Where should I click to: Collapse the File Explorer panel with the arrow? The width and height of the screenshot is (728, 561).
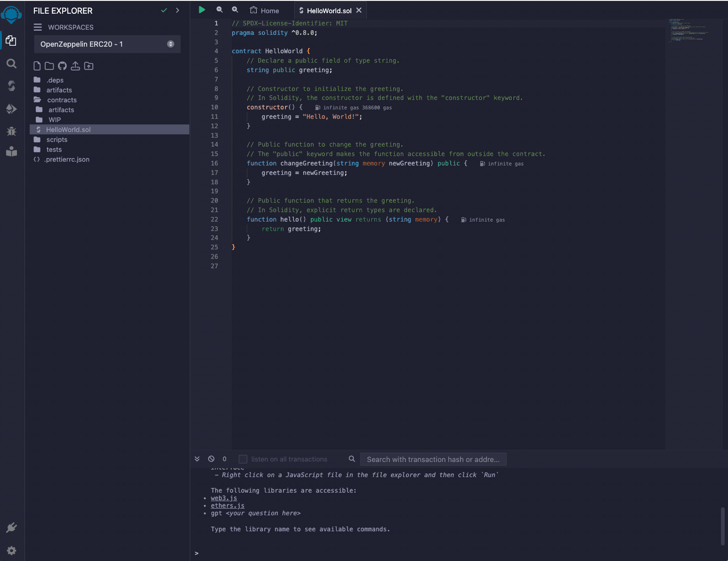coord(178,10)
